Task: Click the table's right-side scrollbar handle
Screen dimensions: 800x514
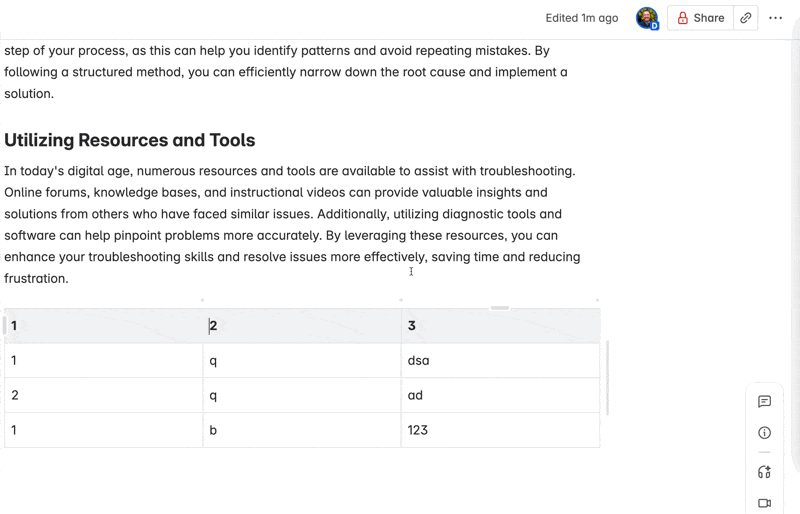Action: tap(607, 378)
